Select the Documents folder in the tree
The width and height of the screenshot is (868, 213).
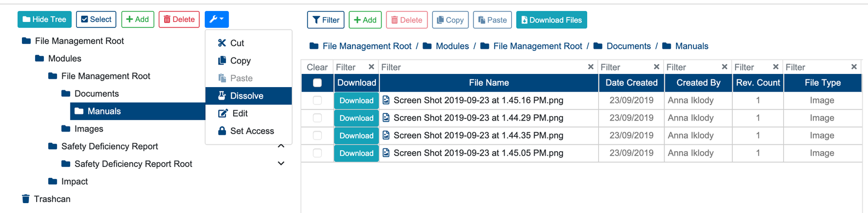96,94
